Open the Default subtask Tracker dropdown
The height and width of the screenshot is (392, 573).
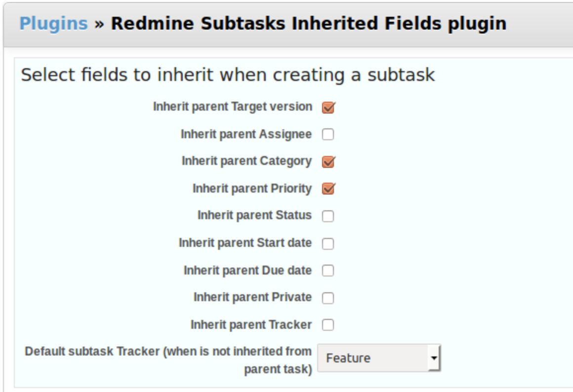tap(378, 358)
